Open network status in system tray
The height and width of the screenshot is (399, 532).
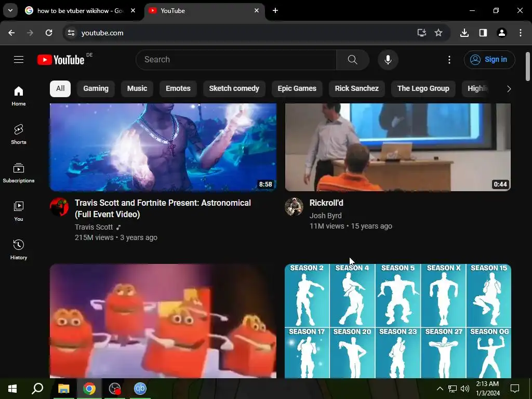453,389
